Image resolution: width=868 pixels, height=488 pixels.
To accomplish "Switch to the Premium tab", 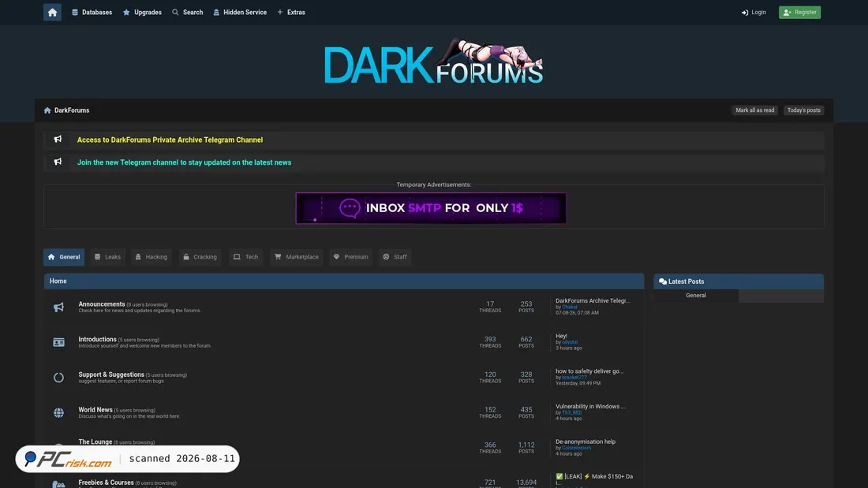I will [x=351, y=257].
